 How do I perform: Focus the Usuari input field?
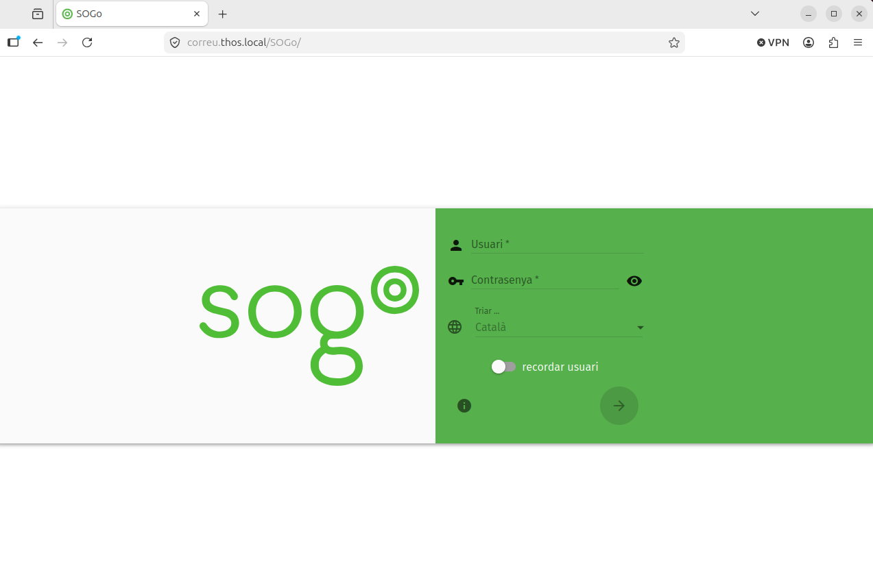click(557, 244)
